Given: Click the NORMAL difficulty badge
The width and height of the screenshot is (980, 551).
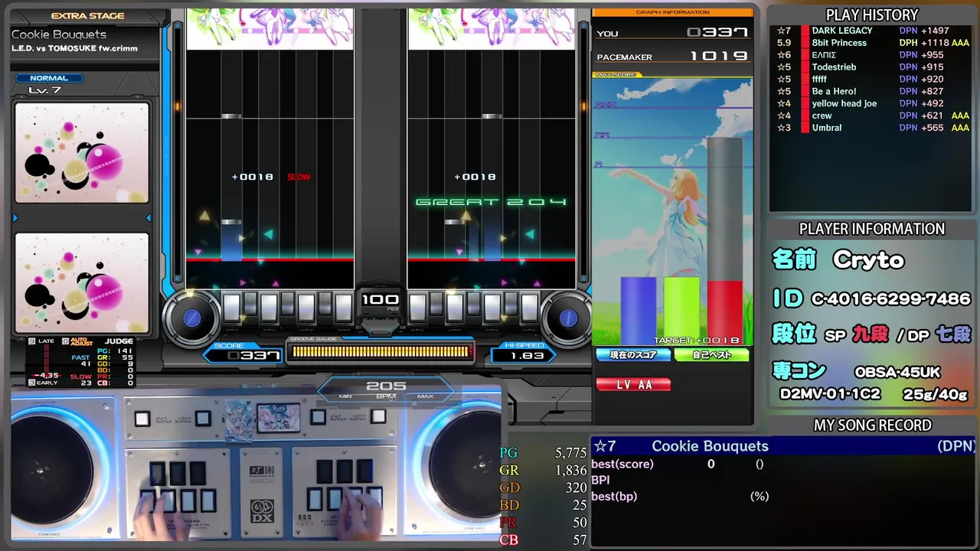Looking at the screenshot, I should [x=49, y=78].
